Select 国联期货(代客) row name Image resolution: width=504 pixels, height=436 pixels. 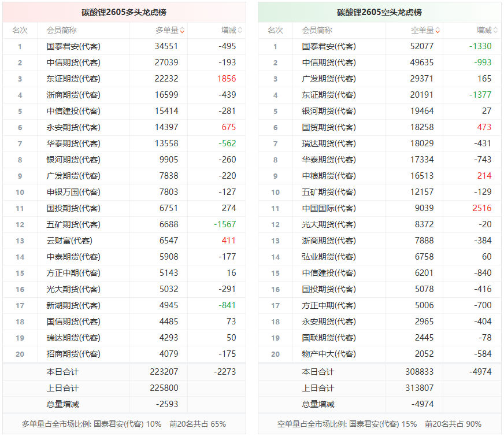point(329,338)
